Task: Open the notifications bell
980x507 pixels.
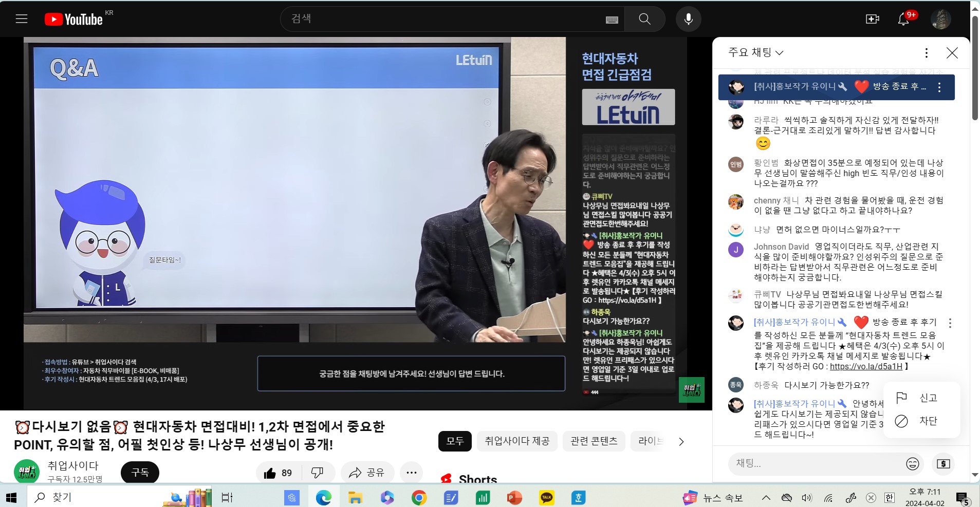Action: point(903,20)
